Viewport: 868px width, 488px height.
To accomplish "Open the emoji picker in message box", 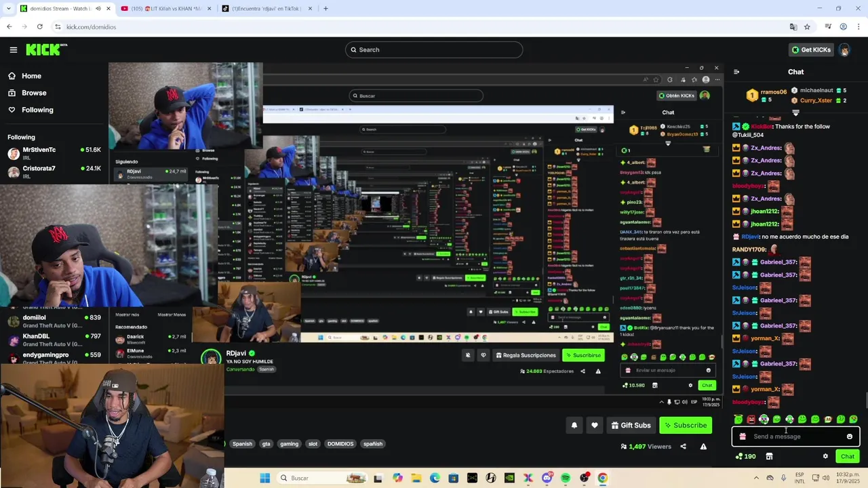I will pyautogui.click(x=850, y=436).
